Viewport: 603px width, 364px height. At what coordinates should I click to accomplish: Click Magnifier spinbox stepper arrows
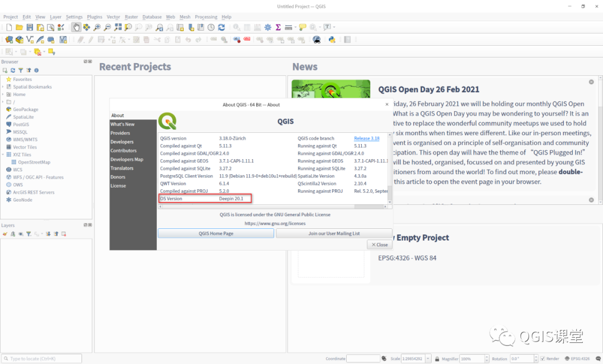coord(486,358)
